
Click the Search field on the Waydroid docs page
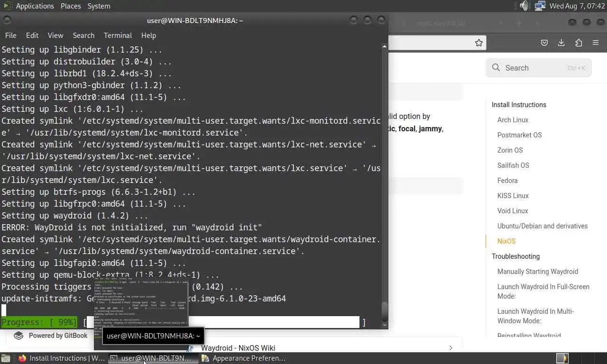click(x=539, y=68)
